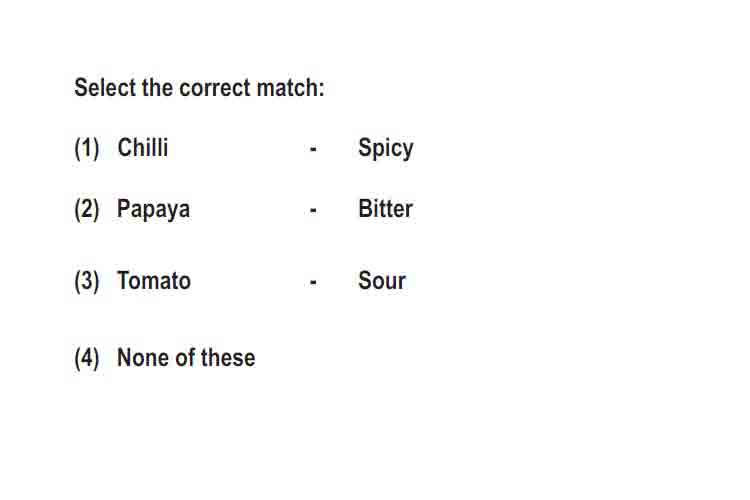Image resolution: width=750 pixels, height=500 pixels.
Task: Click the dash between Papaya and Bitter
Action: 313,210
